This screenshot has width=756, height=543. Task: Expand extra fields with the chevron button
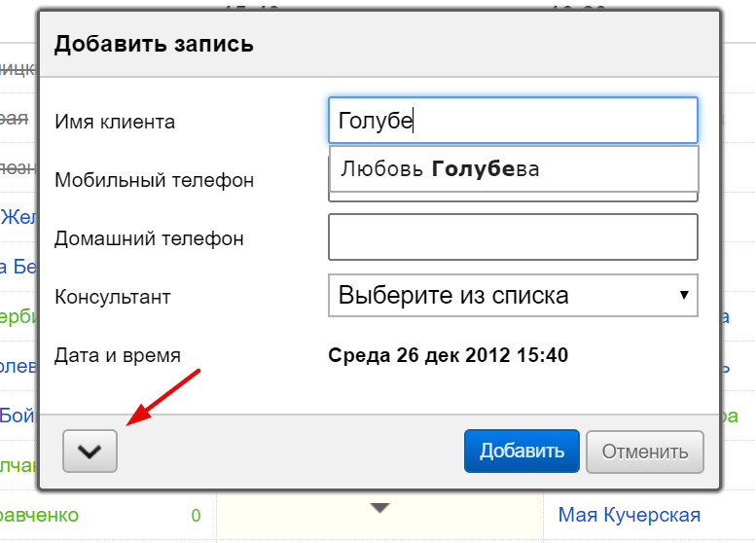[x=90, y=452]
